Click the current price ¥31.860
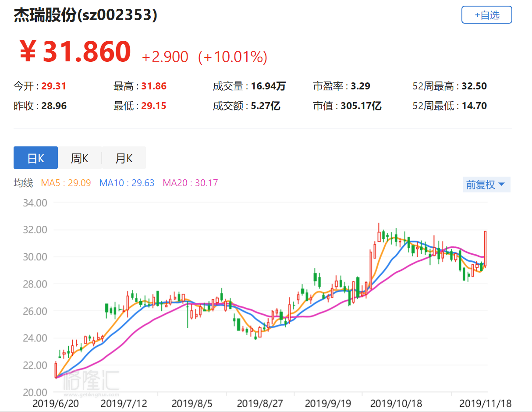The width and height of the screenshot is (532, 412). click(x=75, y=51)
